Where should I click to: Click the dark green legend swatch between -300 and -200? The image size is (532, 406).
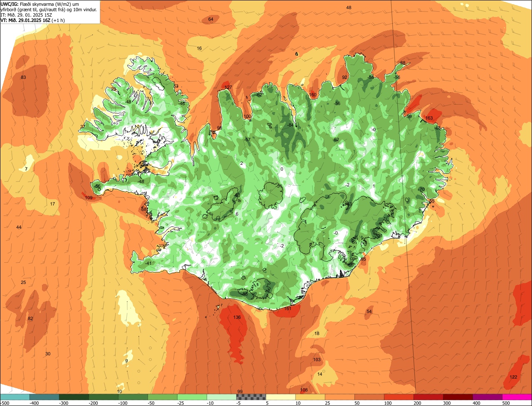click(x=74, y=397)
